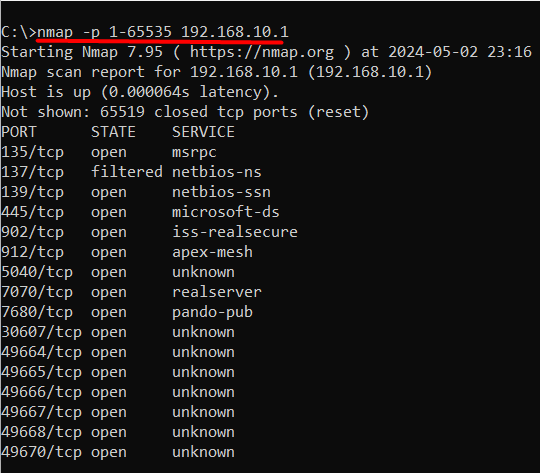Image resolution: width=540 pixels, height=473 pixels.
Task: Click the pando-pub service text
Action: point(212,312)
